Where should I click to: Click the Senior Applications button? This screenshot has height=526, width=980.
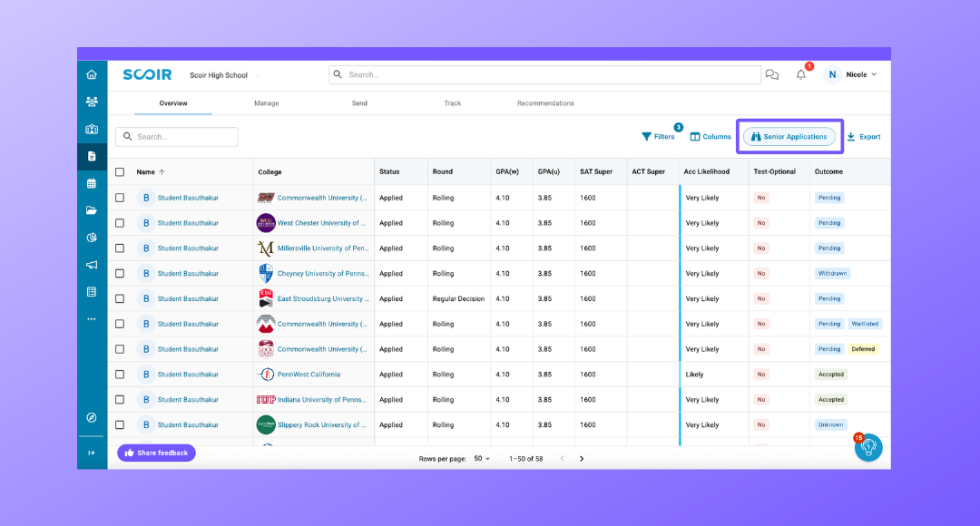(x=789, y=136)
